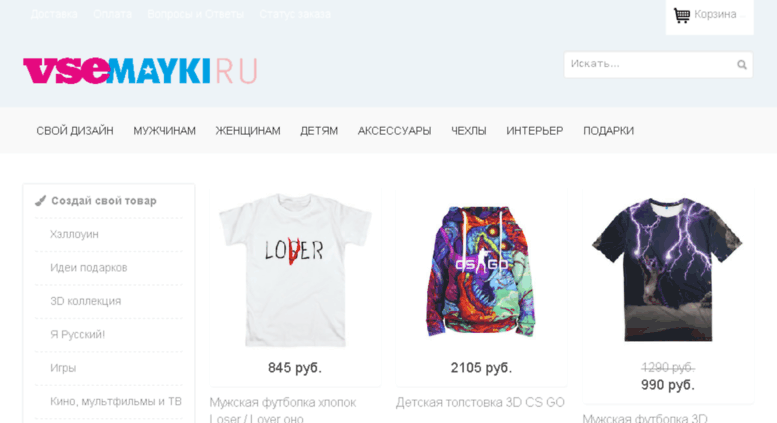Open the Оплата link
This screenshot has width=777, height=423.
[112, 14]
